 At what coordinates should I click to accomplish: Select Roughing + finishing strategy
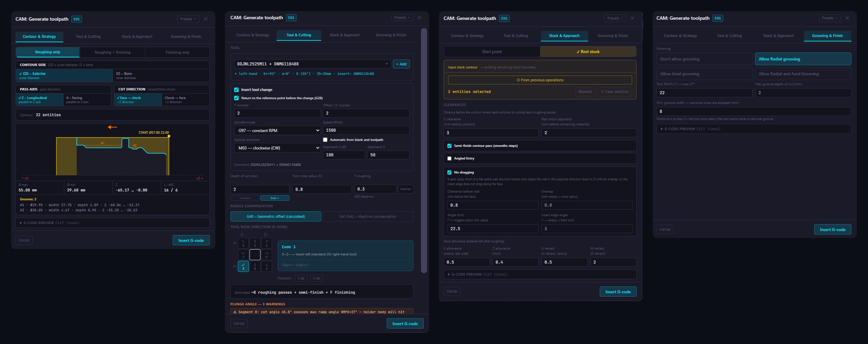(x=112, y=52)
